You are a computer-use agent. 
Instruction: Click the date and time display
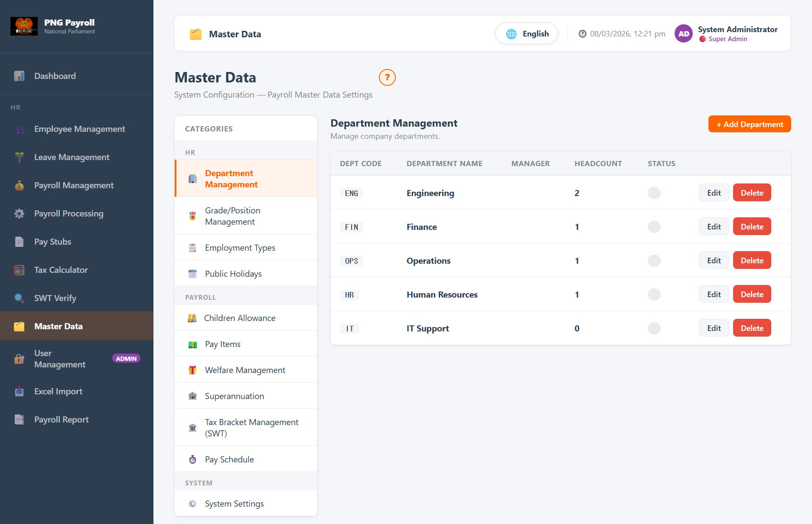tap(622, 34)
